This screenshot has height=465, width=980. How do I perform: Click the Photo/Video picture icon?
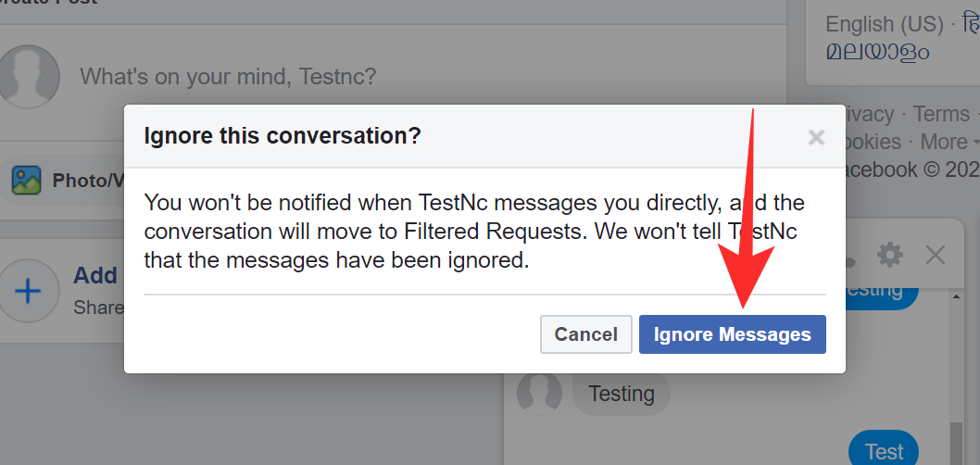coord(26,181)
